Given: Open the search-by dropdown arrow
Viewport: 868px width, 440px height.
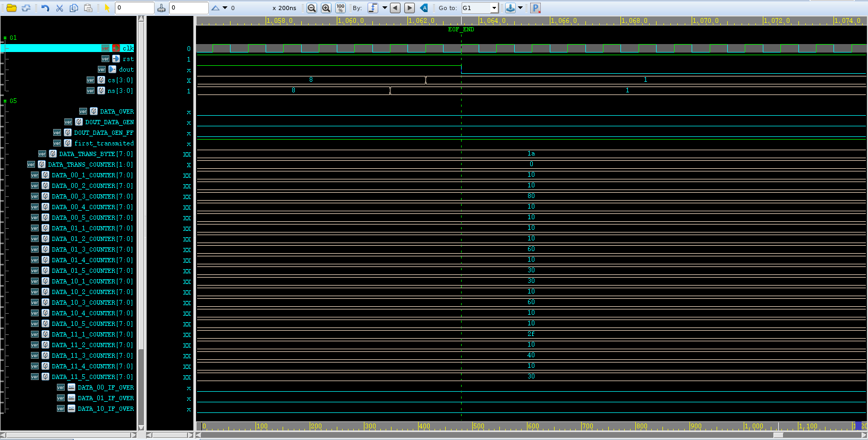Looking at the screenshot, I should coord(385,8).
